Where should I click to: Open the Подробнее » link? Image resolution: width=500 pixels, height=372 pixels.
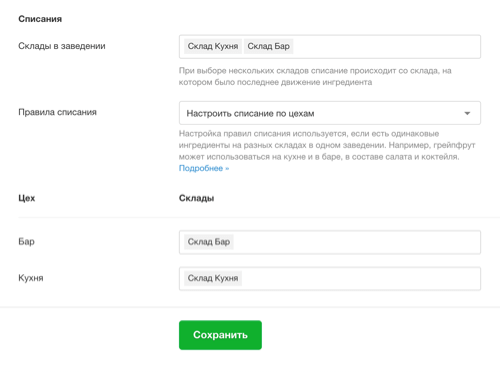[204, 168]
